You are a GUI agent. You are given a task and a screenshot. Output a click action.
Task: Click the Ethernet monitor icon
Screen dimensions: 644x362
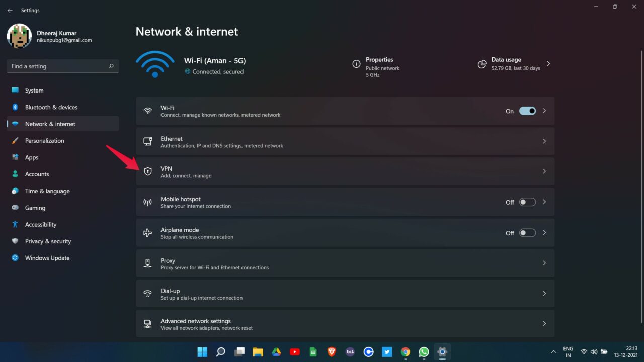click(147, 141)
